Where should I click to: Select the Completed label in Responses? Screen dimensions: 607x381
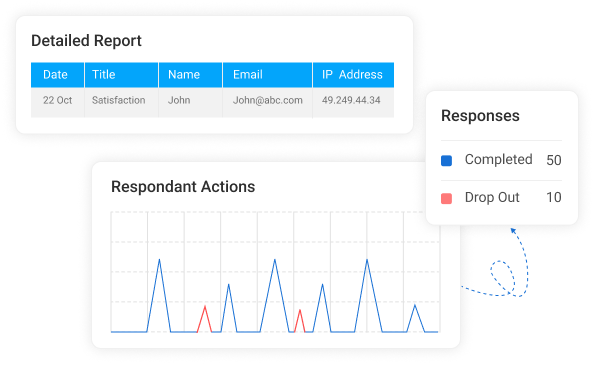click(x=499, y=160)
